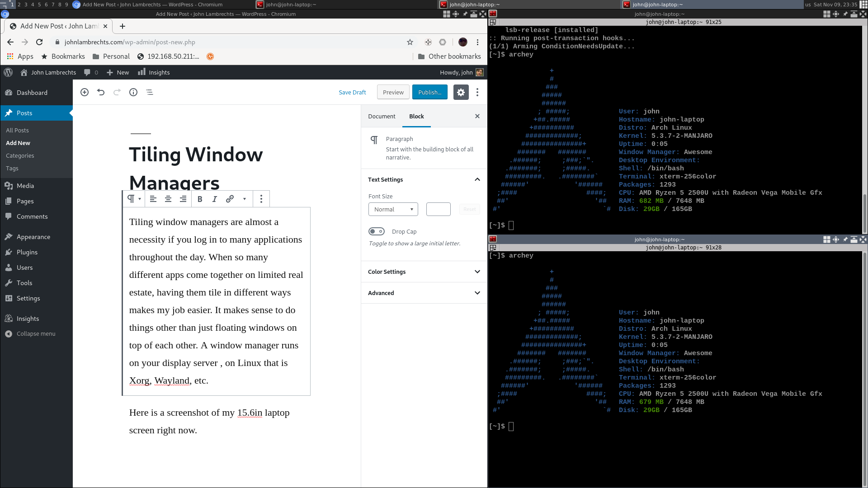Open the Personal bookmarks folder
This screenshot has height=488, width=868.
[111, 56]
